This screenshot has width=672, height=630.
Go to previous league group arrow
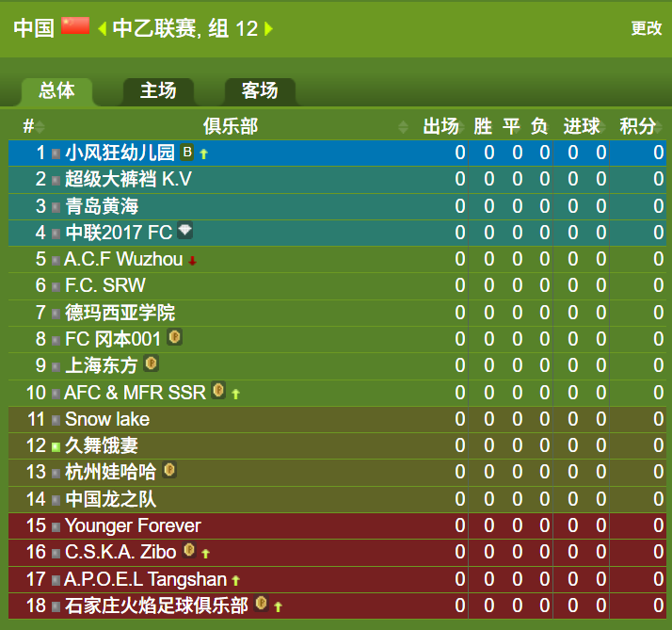[102, 29]
